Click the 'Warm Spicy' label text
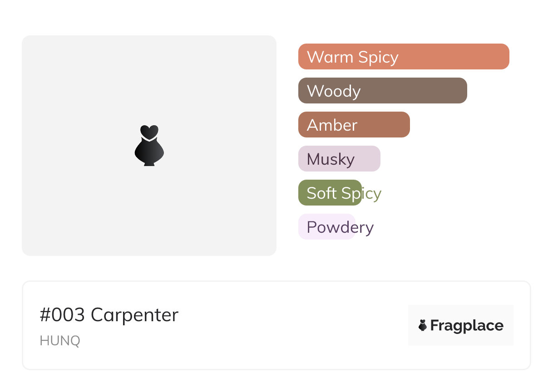Screen dimensions: 553x392 352,57
